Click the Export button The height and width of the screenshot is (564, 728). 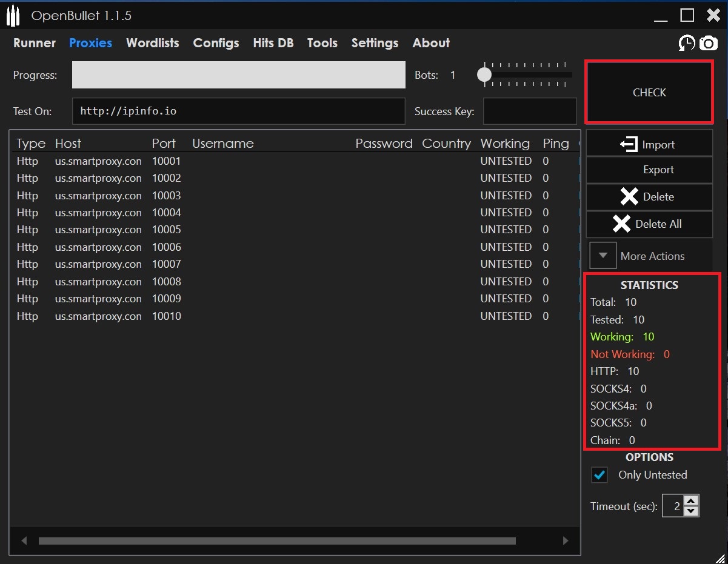click(x=649, y=170)
